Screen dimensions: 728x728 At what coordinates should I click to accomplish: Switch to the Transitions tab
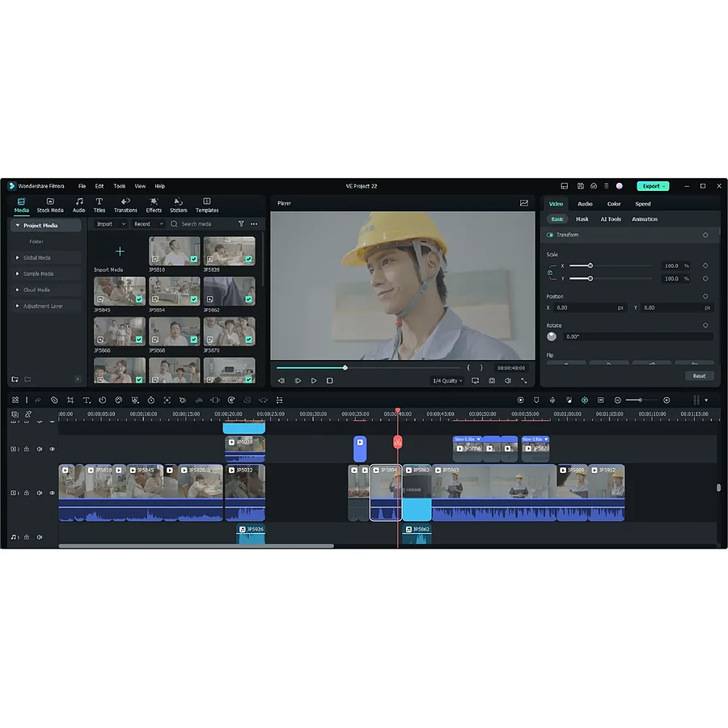point(125,205)
